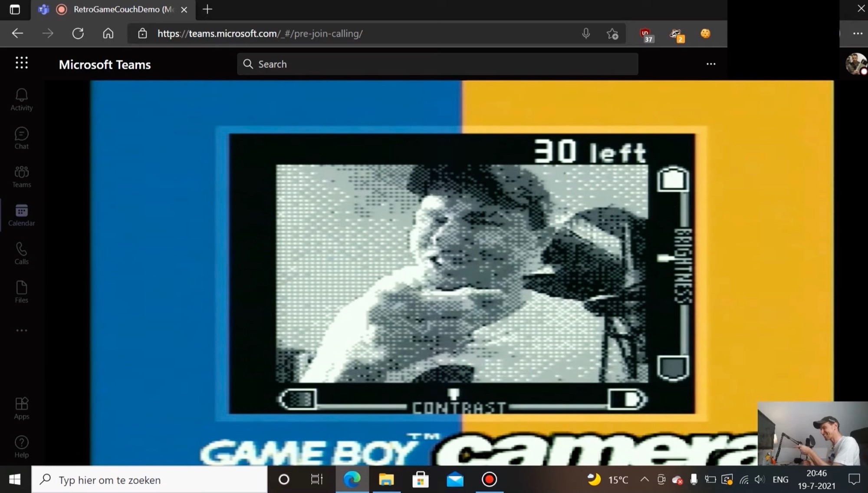The height and width of the screenshot is (493, 868).
Task: Open the Calendar in Teams sidebar
Action: point(21,215)
